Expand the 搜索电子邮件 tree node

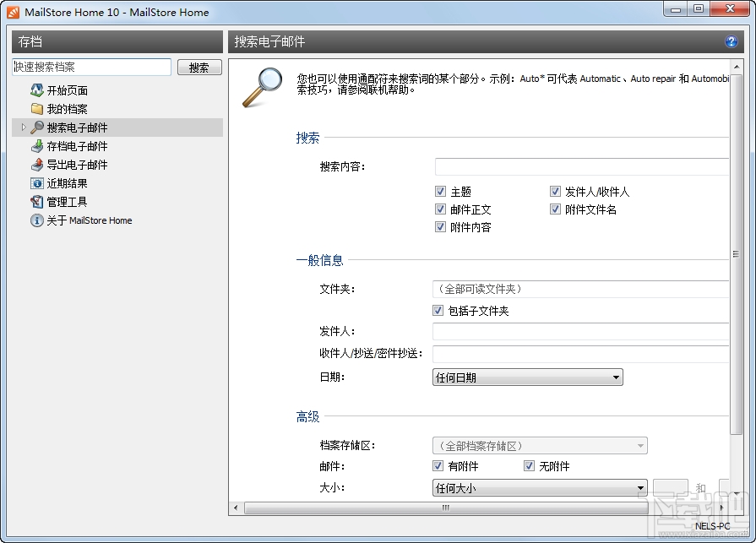[x=22, y=128]
